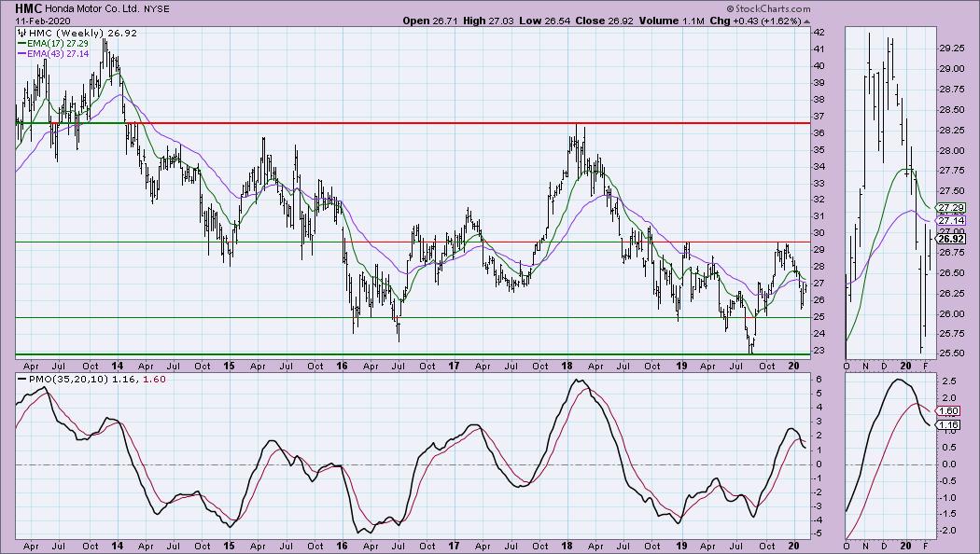This screenshot has width=980, height=554.
Task: Click the bar-chart icon beside HMC (Weekly) legend
Action: 21,33
